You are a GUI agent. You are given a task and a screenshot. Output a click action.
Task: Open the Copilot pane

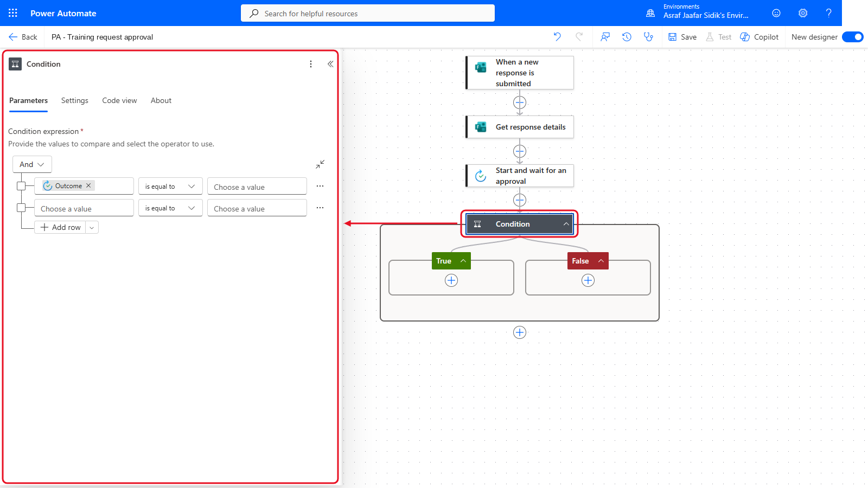coord(759,37)
